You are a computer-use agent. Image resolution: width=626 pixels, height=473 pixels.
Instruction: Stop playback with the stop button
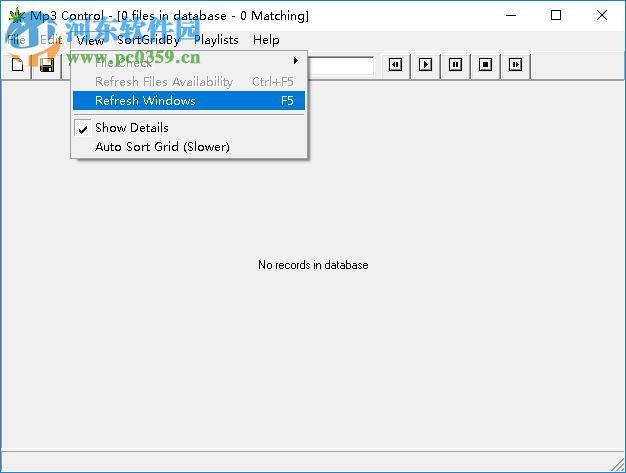click(x=485, y=64)
